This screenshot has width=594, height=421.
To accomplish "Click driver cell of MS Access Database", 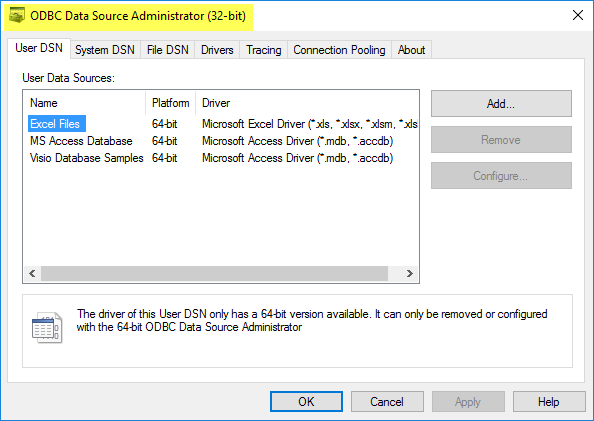I will [x=297, y=141].
